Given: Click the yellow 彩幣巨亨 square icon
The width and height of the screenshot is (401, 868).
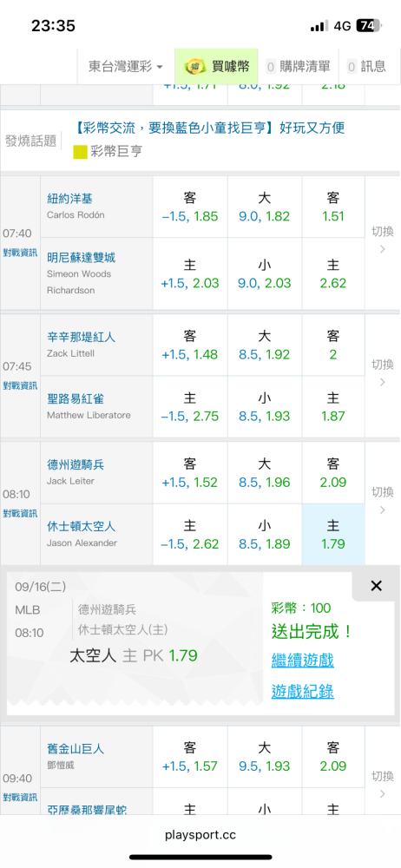Looking at the screenshot, I should tap(81, 152).
